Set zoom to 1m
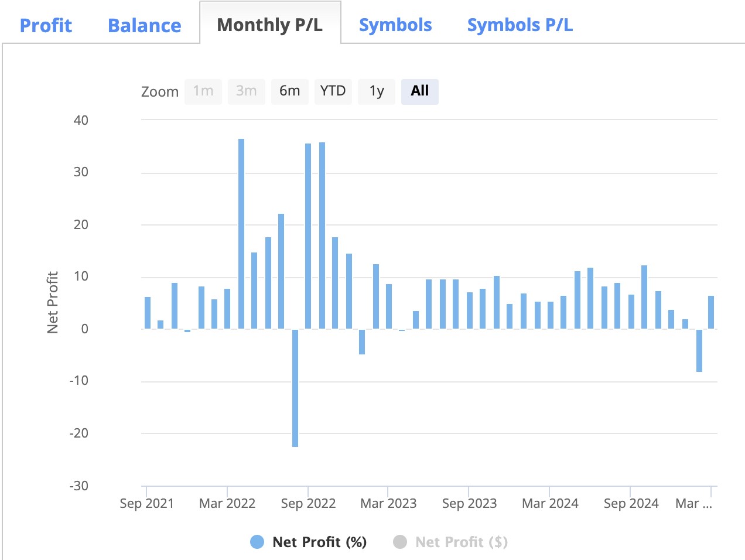This screenshot has height=560, width=745. 203,91
